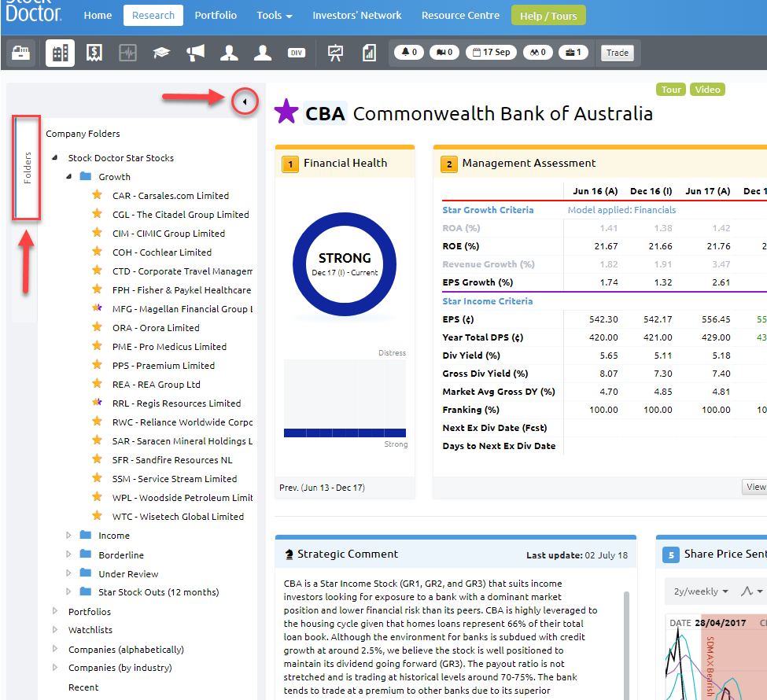767x700 pixels.
Task: Click the binoculars counter pill
Action: [537, 52]
